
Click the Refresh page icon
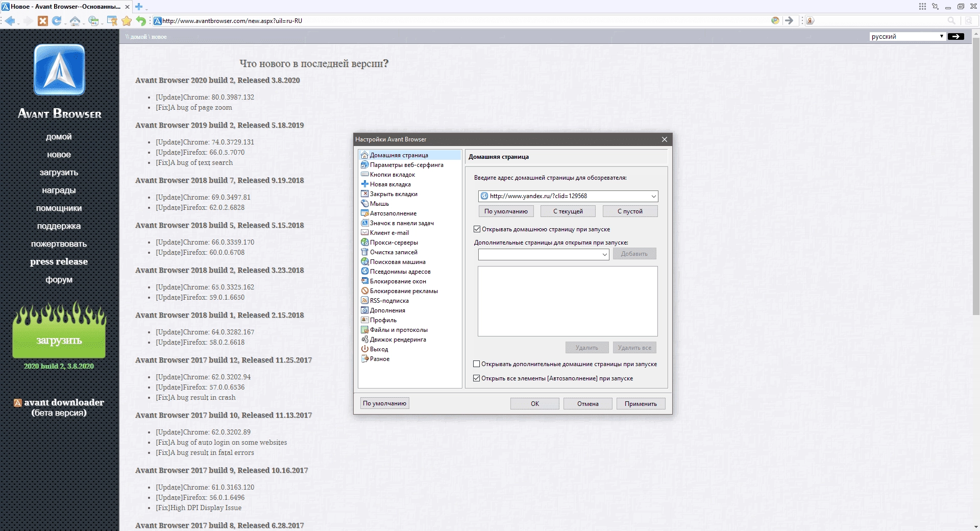click(x=57, y=21)
